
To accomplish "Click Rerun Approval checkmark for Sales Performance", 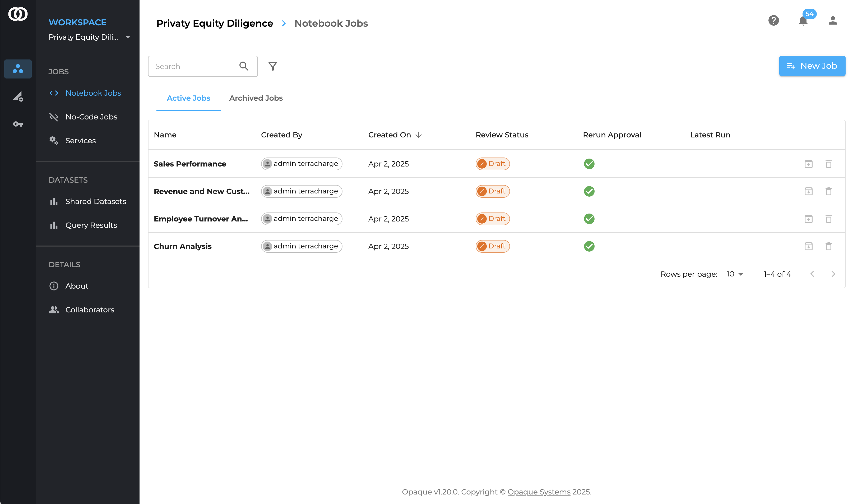I will pos(589,164).
